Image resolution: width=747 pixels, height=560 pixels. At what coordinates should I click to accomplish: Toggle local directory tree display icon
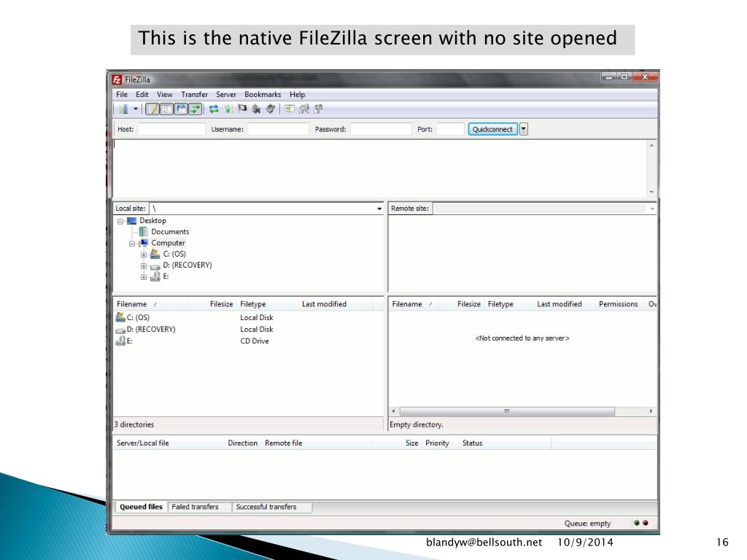click(167, 109)
